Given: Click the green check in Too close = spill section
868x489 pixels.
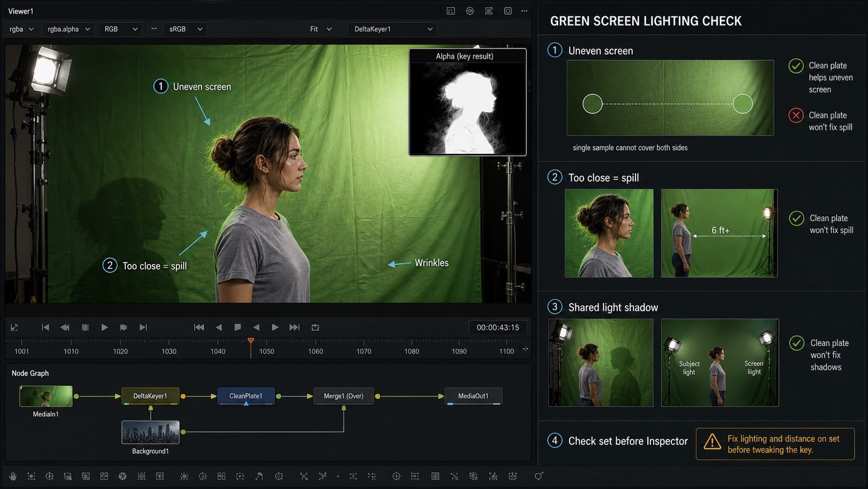Looking at the screenshot, I should tap(796, 218).
